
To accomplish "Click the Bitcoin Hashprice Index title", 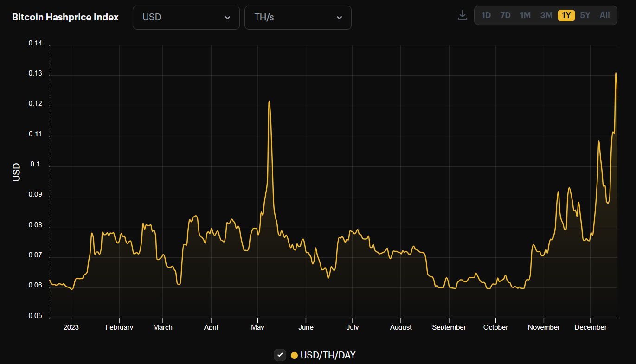I will click(65, 18).
